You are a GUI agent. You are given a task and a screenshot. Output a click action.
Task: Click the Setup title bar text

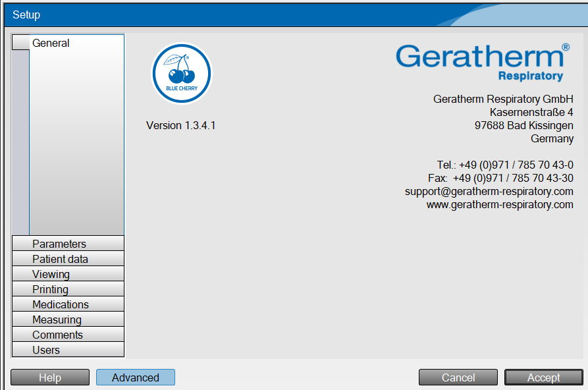click(x=26, y=14)
